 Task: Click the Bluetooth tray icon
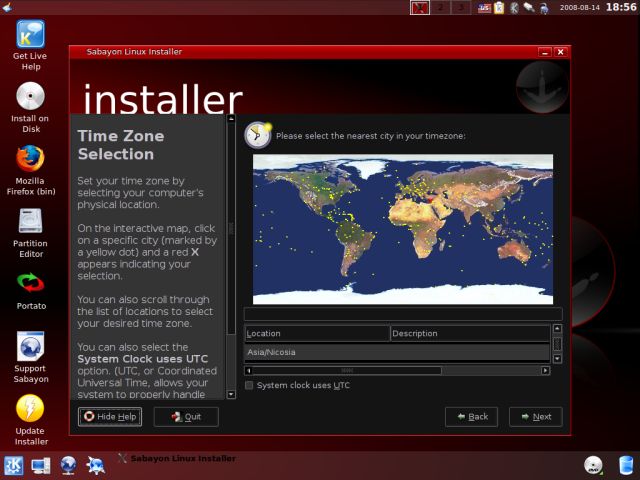pos(513,8)
